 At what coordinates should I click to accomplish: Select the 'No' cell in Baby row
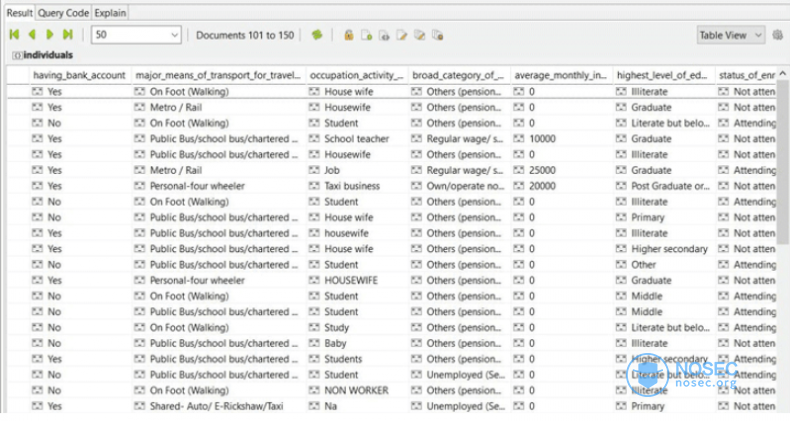coord(80,343)
